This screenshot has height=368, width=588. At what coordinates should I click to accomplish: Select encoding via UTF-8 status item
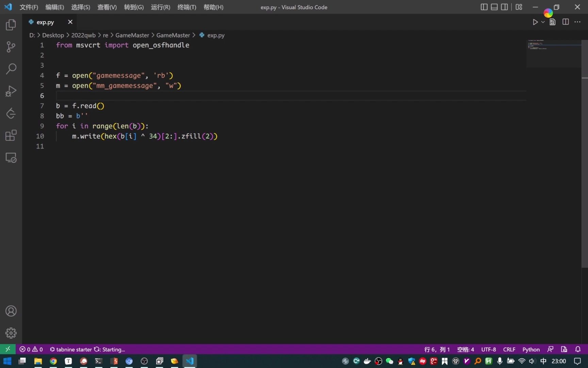coord(488,349)
